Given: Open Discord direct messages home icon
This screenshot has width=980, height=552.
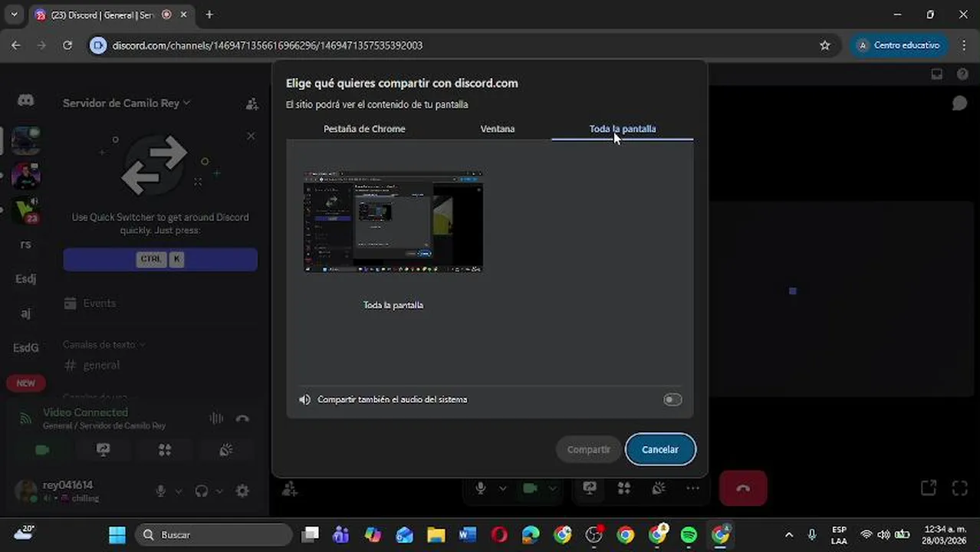Looking at the screenshot, I should point(25,101).
